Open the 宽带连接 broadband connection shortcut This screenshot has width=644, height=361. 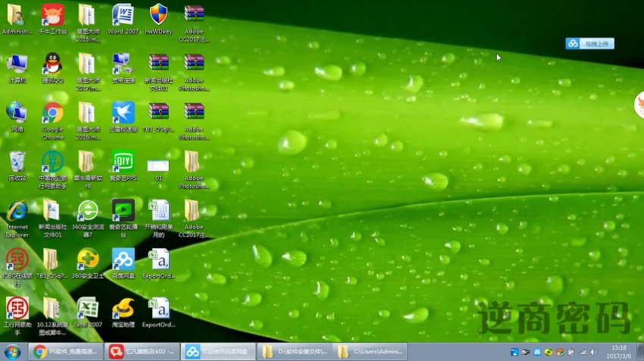pos(123,67)
